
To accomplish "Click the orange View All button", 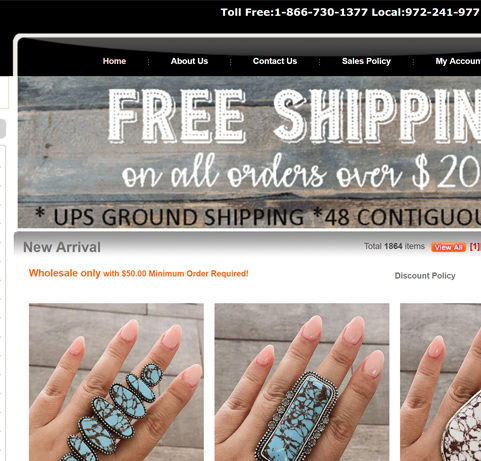I will pos(448,247).
